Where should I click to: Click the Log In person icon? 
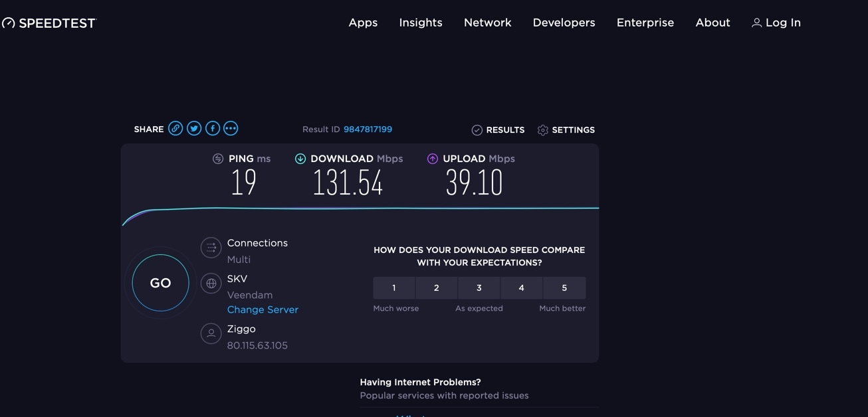tap(756, 23)
